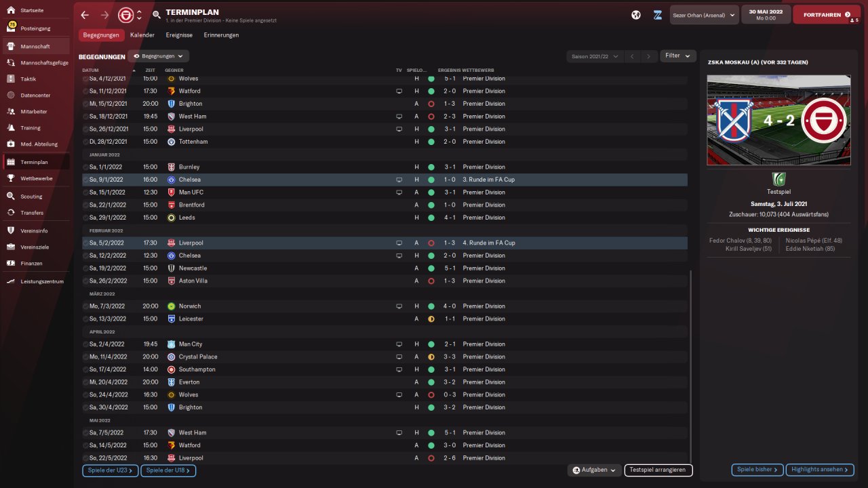The height and width of the screenshot is (488, 868).
Task: Click the up/down chevrons beside club badge
Action: coord(140,15)
